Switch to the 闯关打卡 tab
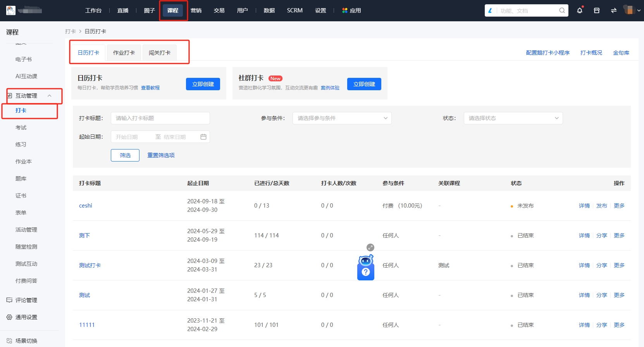The image size is (644, 347). (160, 53)
